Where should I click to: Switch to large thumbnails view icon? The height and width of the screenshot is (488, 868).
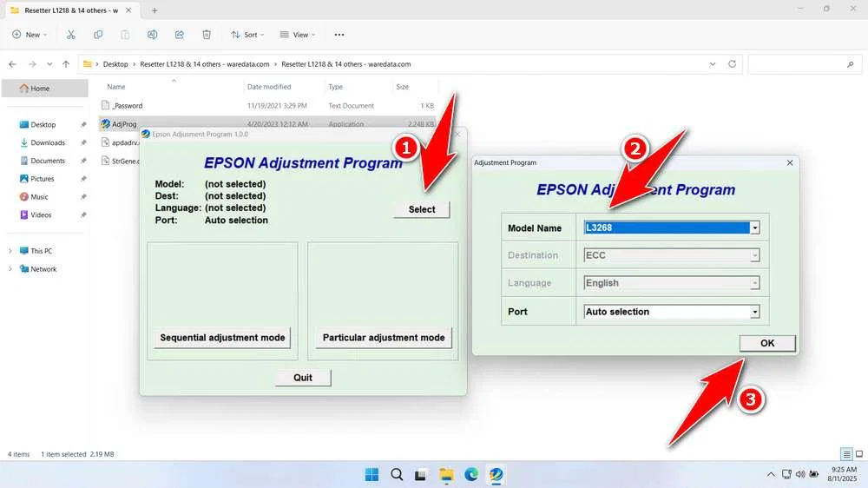pos(859,454)
